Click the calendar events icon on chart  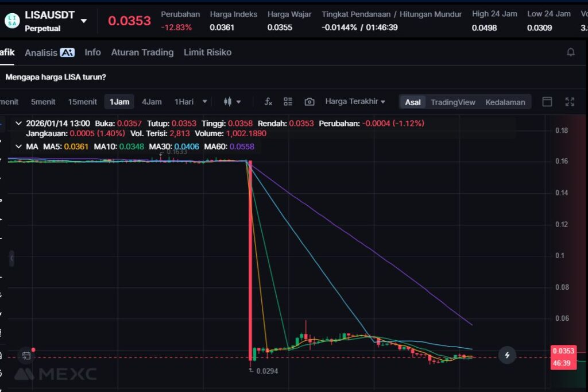coord(26,356)
